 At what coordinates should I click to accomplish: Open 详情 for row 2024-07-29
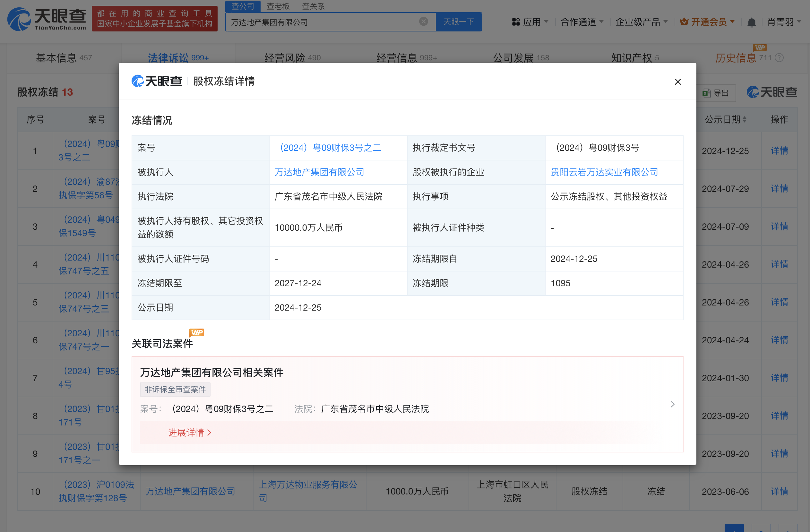(780, 189)
